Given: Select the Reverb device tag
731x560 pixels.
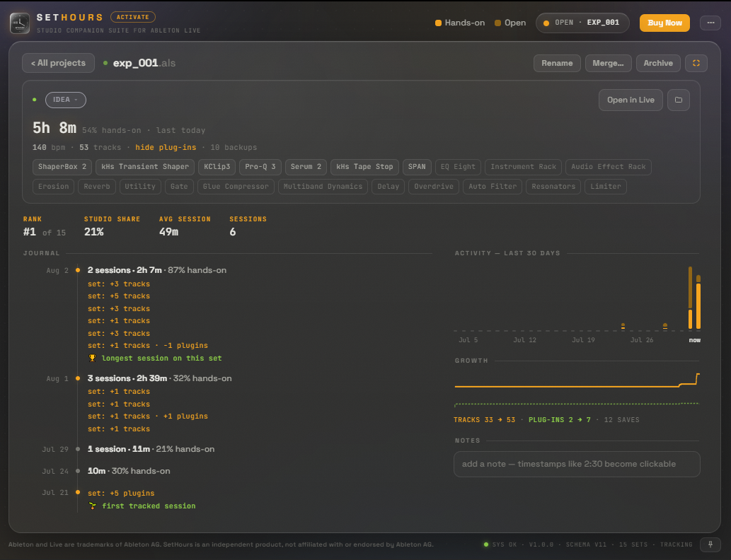Looking at the screenshot, I should (96, 187).
